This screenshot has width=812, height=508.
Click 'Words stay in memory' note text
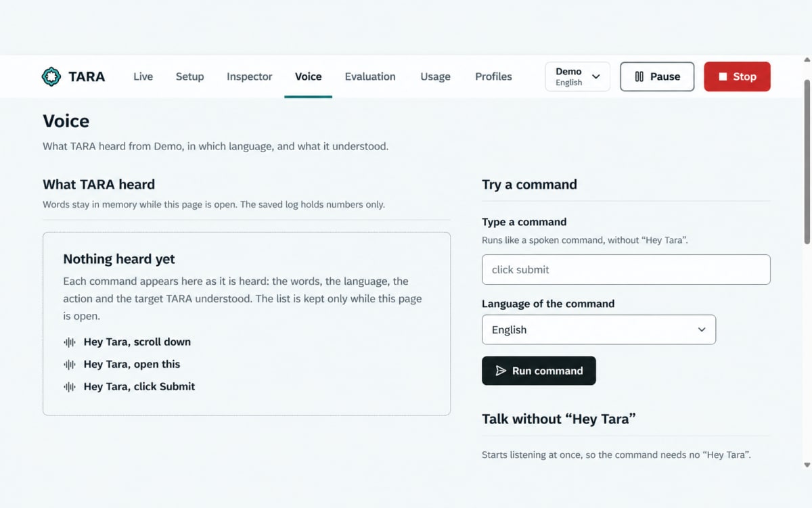click(x=214, y=204)
